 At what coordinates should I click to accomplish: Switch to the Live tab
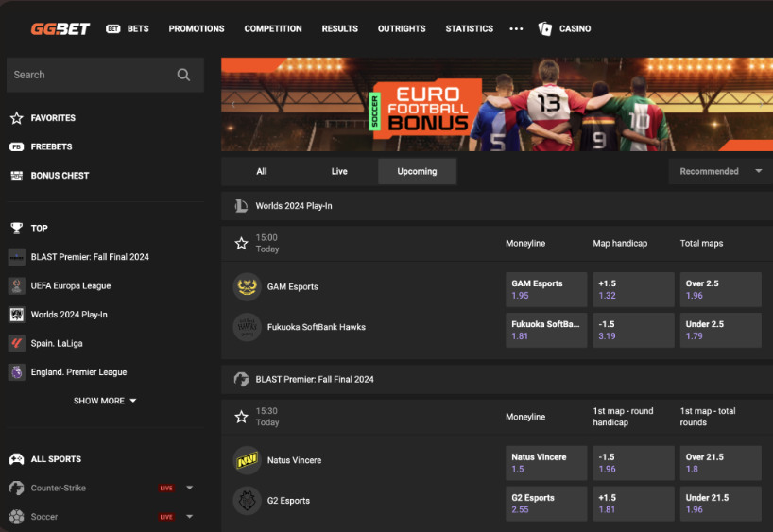pos(339,172)
